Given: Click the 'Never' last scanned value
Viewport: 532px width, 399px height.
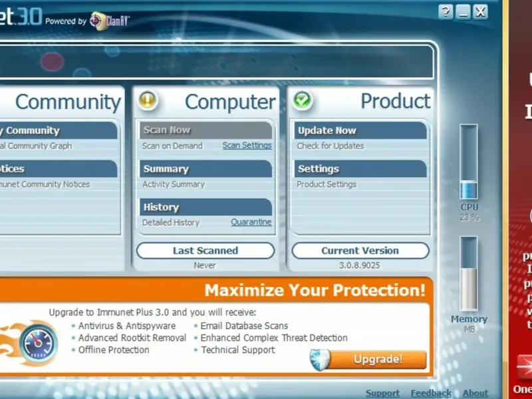Looking at the screenshot, I should pyautogui.click(x=205, y=265).
